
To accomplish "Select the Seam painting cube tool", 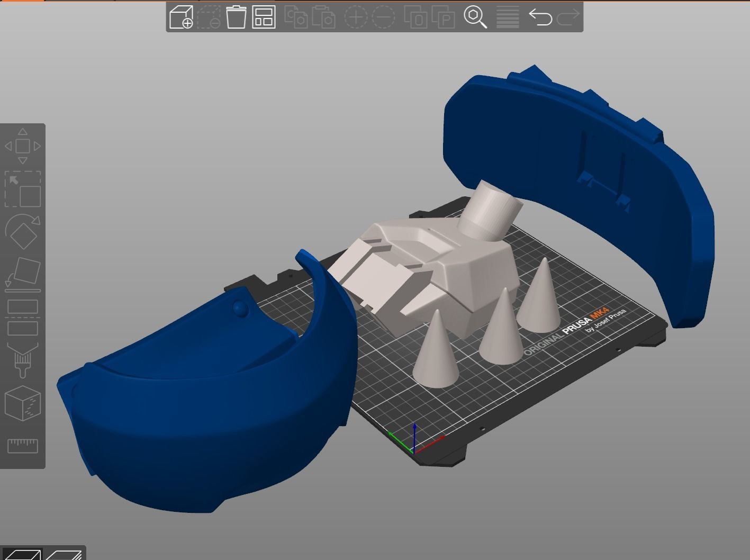I will point(23,403).
